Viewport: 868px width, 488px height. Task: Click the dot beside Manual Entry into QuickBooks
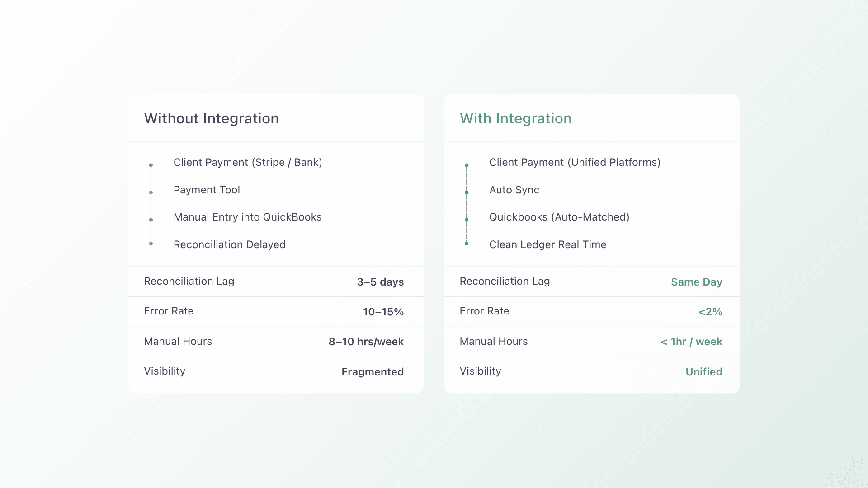click(x=151, y=220)
